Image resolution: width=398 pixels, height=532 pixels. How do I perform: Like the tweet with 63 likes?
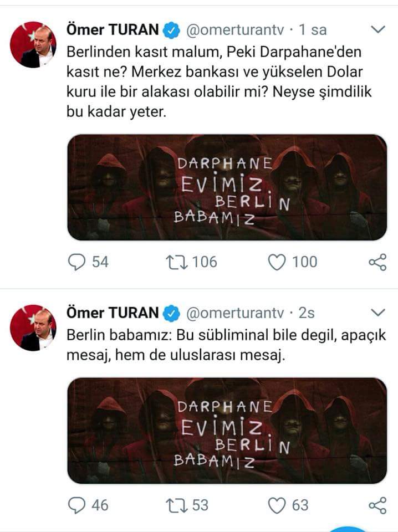coord(277,505)
